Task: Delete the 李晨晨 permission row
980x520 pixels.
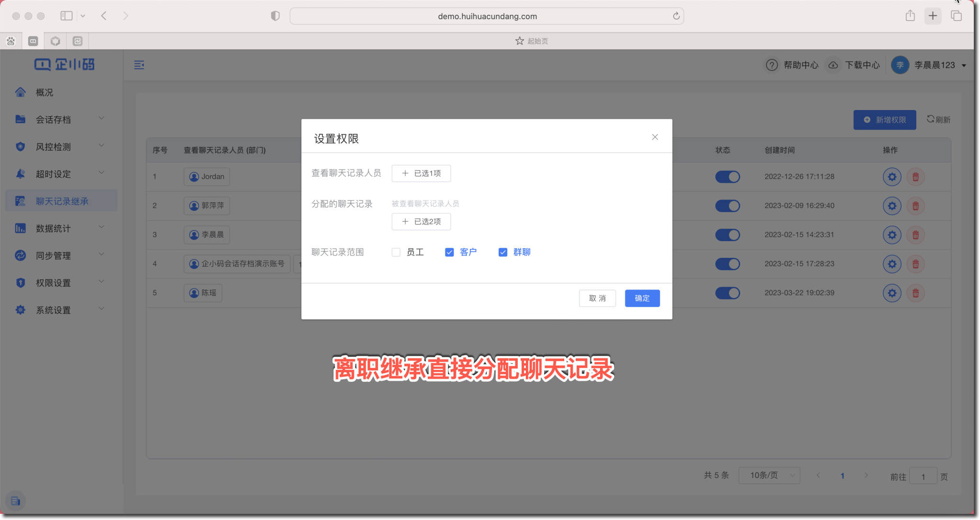Action: point(915,235)
